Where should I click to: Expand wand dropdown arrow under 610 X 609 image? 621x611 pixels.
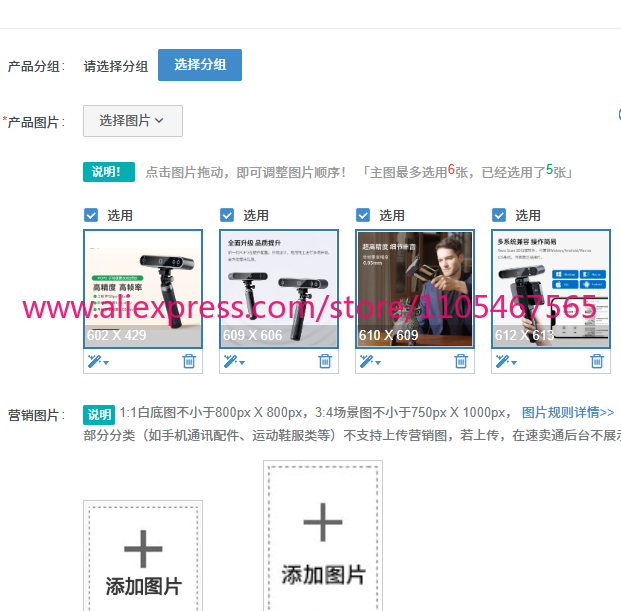pyautogui.click(x=378, y=362)
